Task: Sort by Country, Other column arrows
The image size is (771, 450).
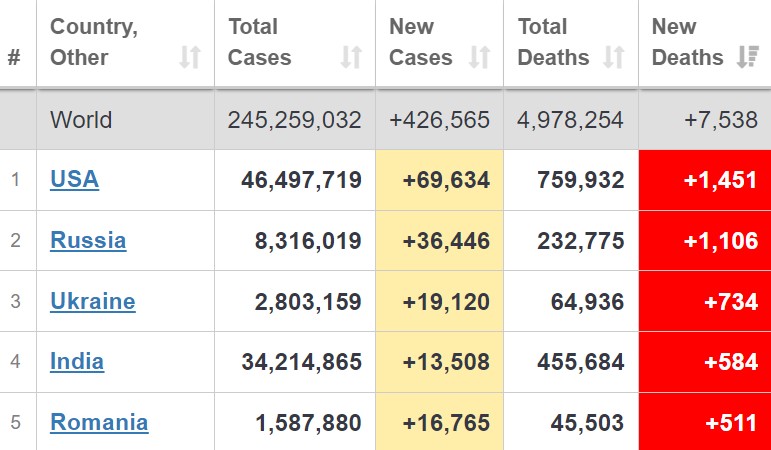Action: point(190,57)
